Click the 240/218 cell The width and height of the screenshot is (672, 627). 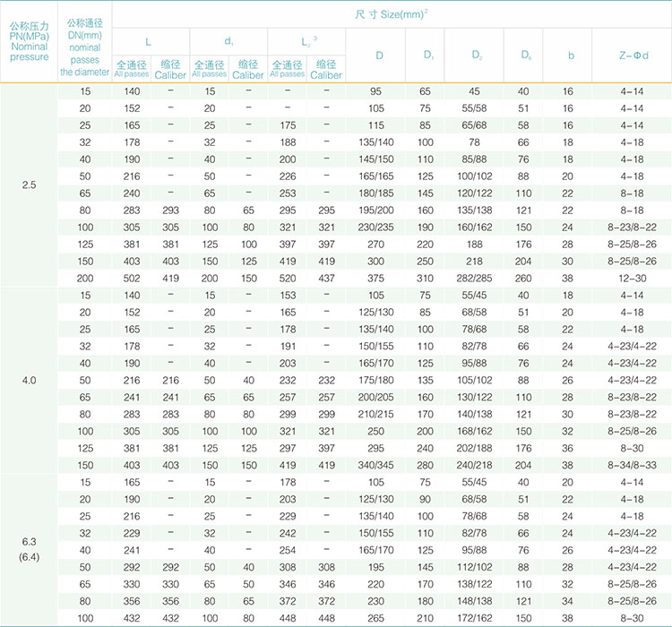point(474,466)
